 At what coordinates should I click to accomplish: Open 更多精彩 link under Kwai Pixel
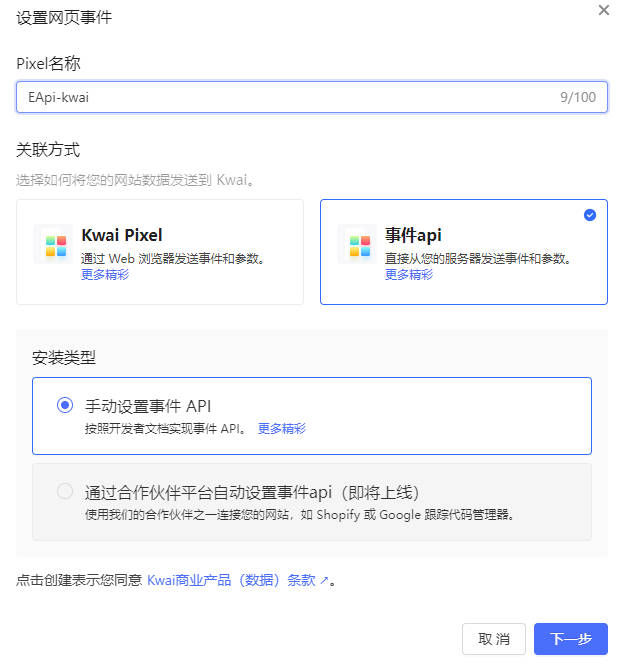[x=105, y=275]
